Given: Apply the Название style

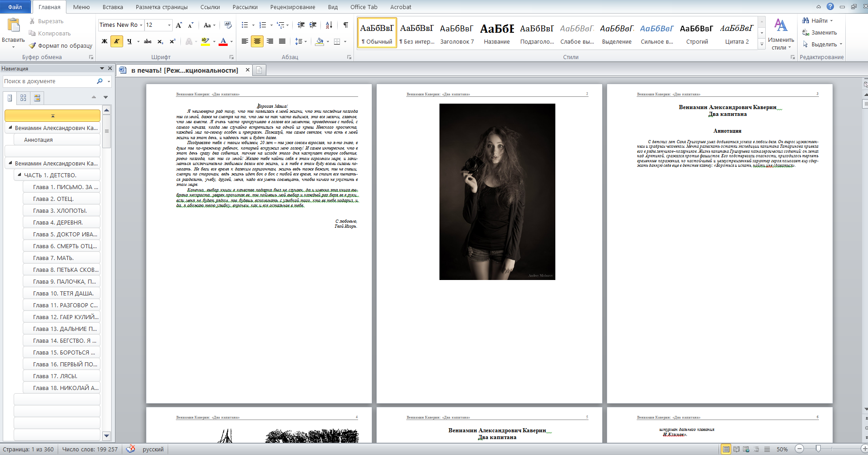Looking at the screenshot, I should click(x=497, y=33).
